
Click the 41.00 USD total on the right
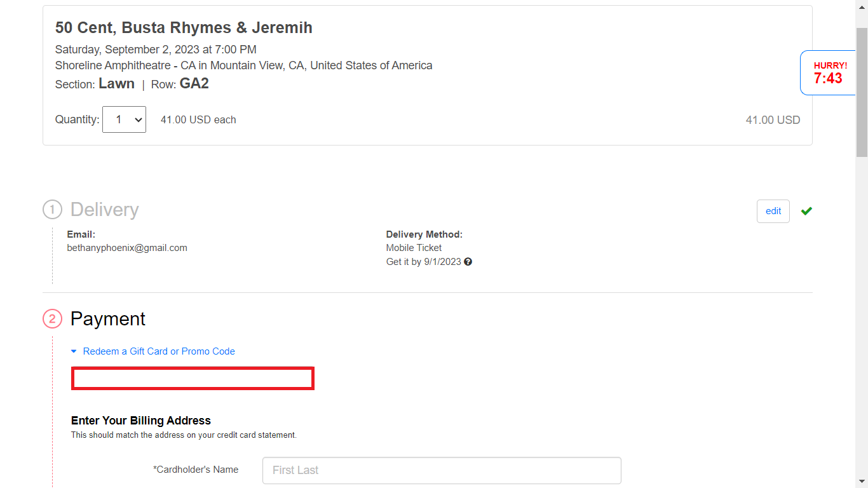click(773, 120)
